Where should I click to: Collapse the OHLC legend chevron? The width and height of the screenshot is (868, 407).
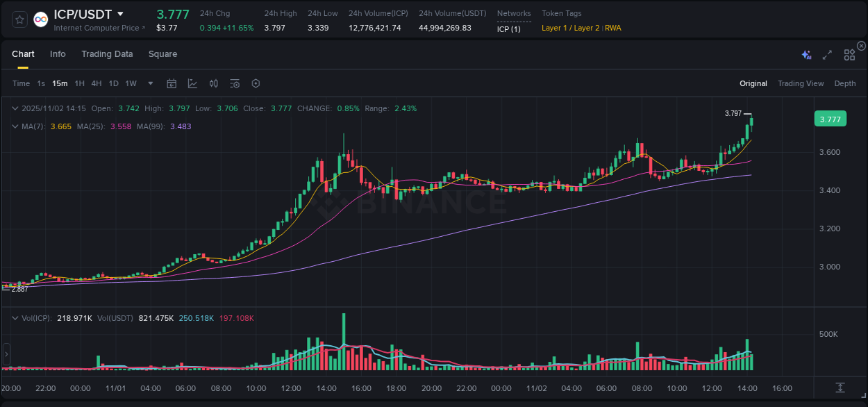pos(15,108)
